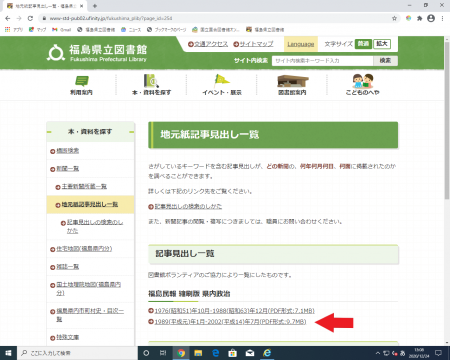This screenshot has height=360, width=450.
Task: Open the Chrome extensions puzzle icon
Action: click(x=420, y=18)
